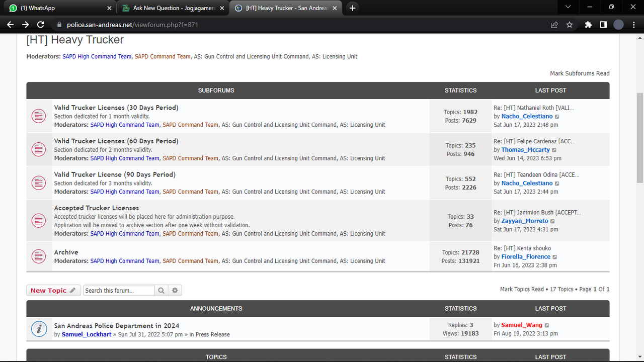Screen dimensions: 644x362
Task: Open Chrome three-dot menu
Action: pos(633,25)
